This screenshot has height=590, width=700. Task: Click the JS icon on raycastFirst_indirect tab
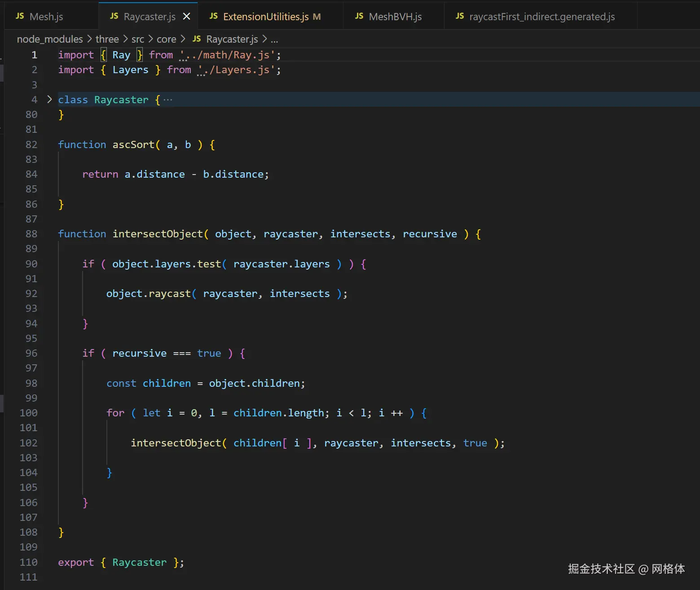pyautogui.click(x=460, y=16)
